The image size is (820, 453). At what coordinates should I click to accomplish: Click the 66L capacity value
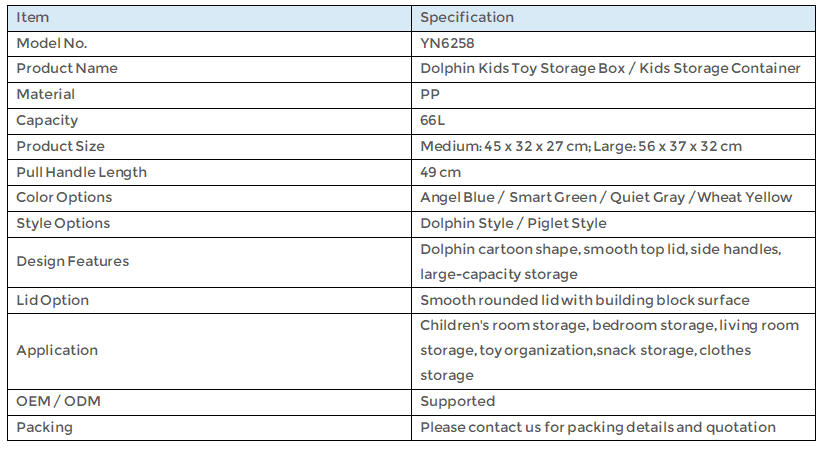pyautogui.click(x=432, y=120)
